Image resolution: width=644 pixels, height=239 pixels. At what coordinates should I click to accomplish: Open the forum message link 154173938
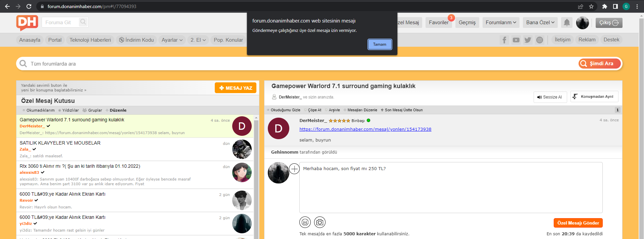point(365,129)
